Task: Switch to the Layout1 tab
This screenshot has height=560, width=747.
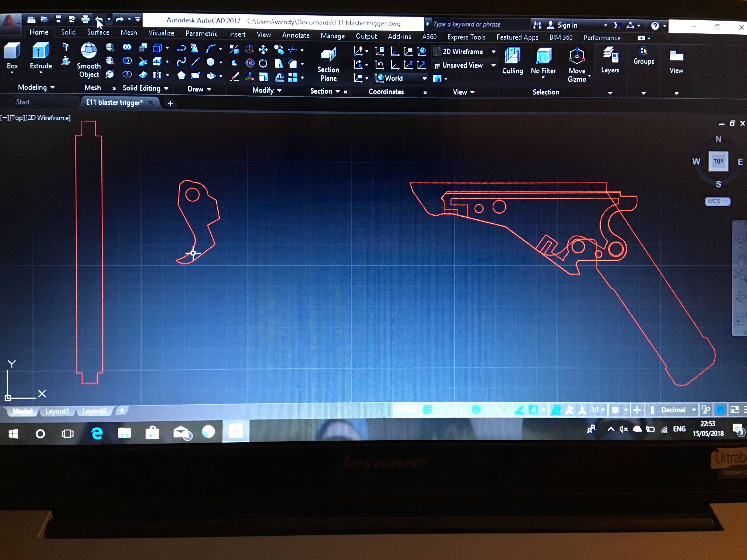Action: [57, 411]
